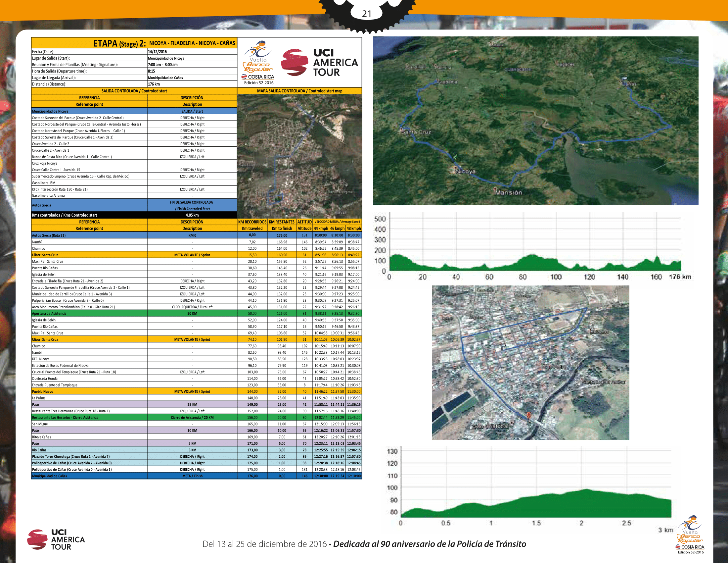Click the 'Paso' 10 KM row
Viewport: 728px width, 563px height.
tap(197, 431)
